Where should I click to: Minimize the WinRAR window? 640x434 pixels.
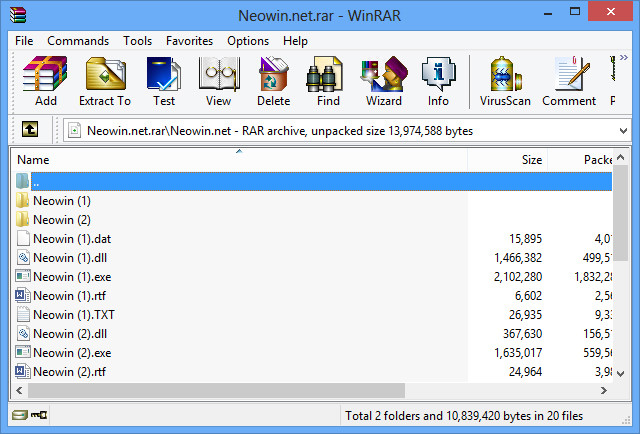[x=548, y=13]
